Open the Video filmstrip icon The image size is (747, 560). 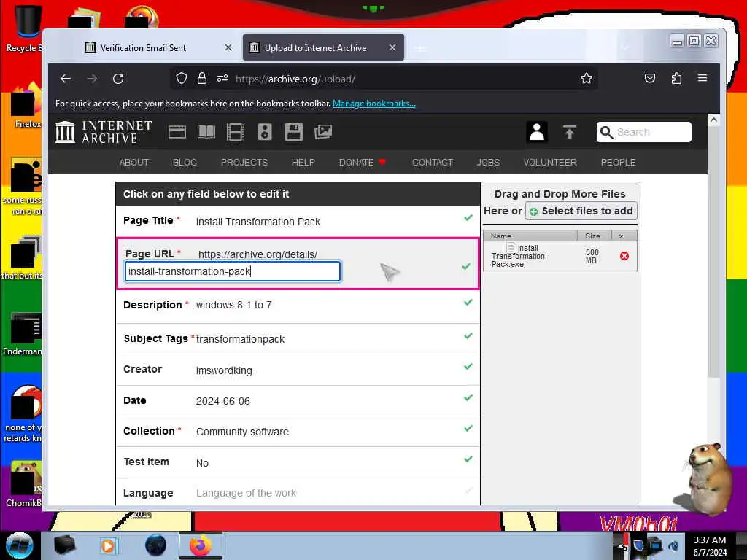[x=236, y=132]
